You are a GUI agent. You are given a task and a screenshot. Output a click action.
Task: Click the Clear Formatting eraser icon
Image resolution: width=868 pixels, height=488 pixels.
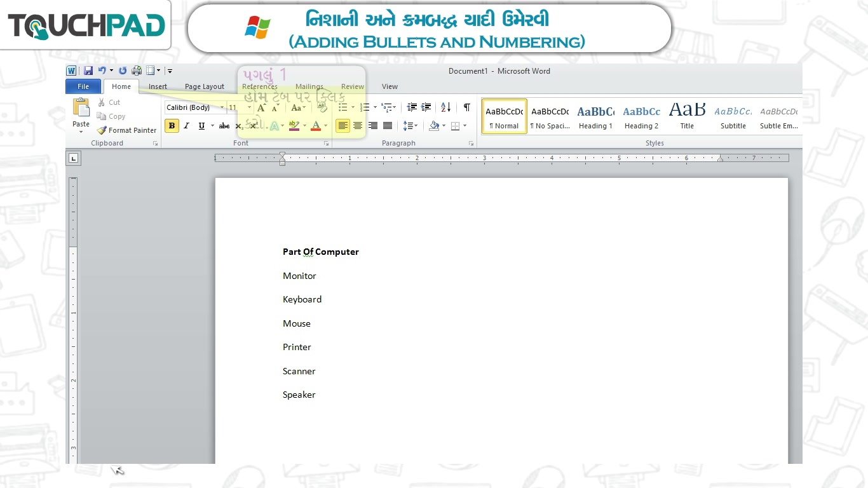coord(322,107)
